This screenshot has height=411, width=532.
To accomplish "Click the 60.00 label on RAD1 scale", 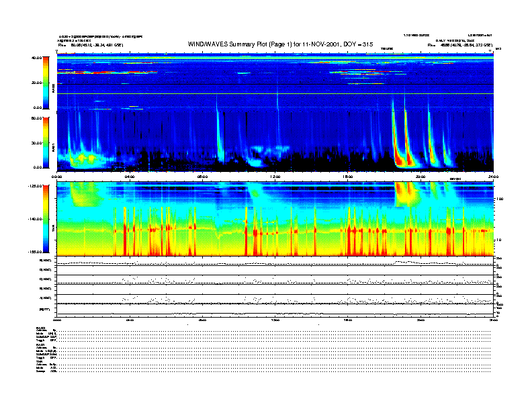I will coord(36,118).
